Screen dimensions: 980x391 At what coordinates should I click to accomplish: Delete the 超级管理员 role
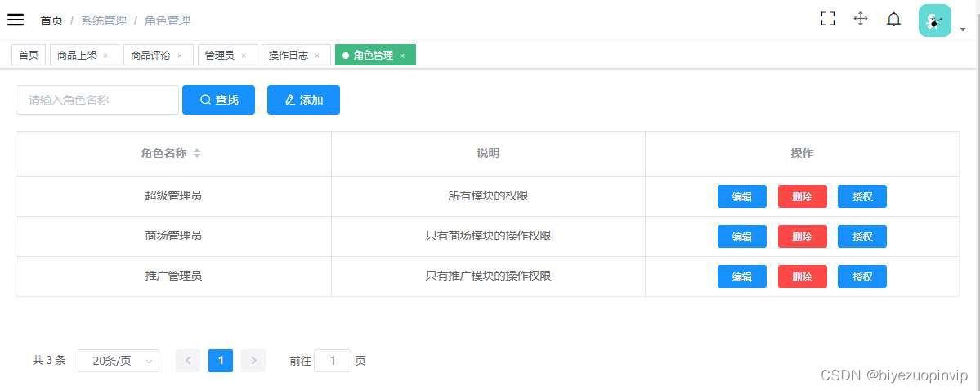803,196
